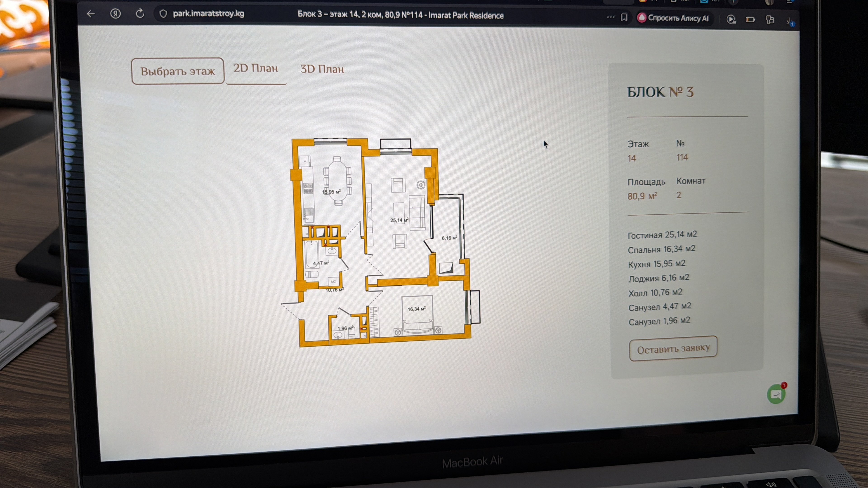Open the three-dots page menu in address bar
Screen dimensions: 868x488
tap(611, 17)
